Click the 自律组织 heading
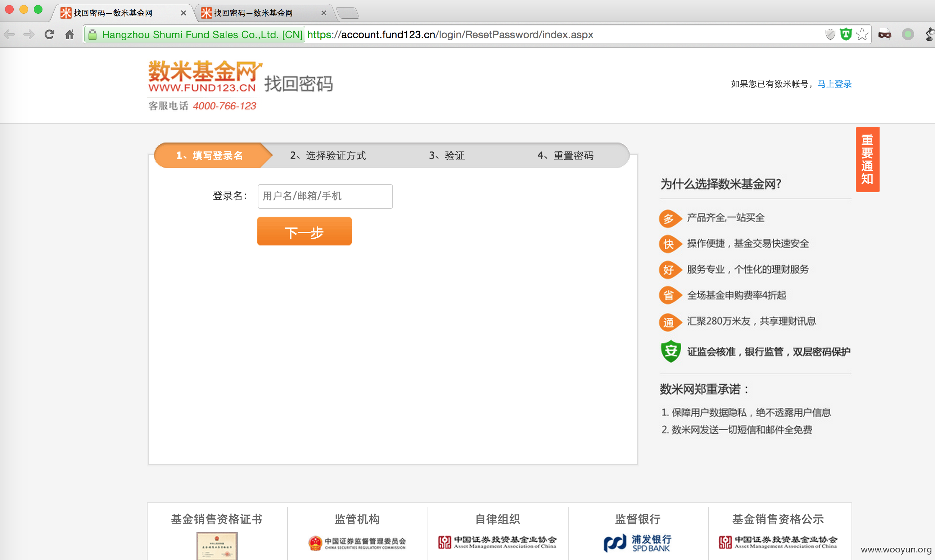 click(x=498, y=519)
